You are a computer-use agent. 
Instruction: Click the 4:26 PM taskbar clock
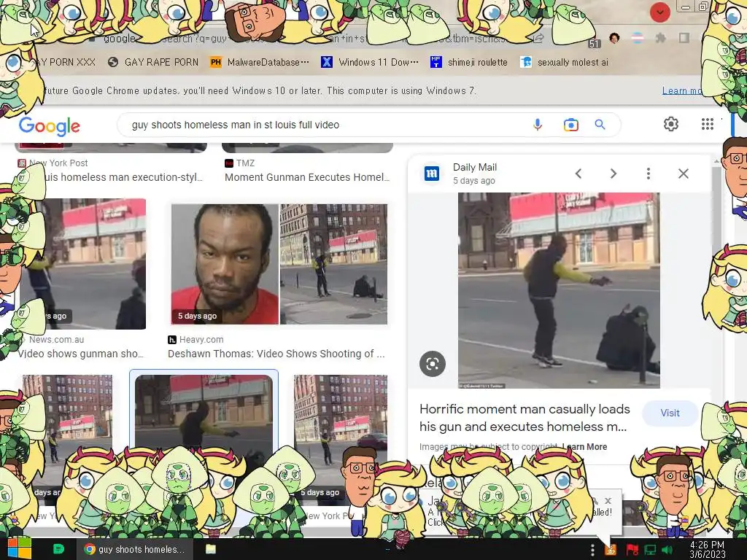click(x=707, y=550)
